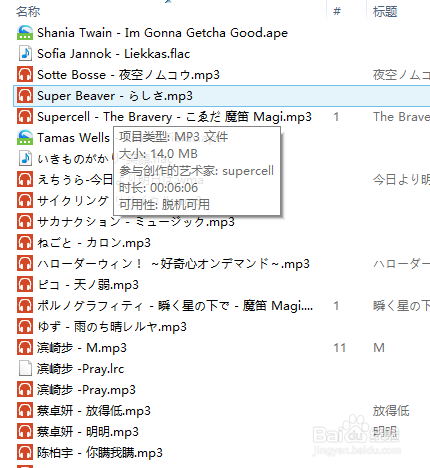The width and height of the screenshot is (430, 468).
Task: Click the mp3 icon beside ゆず file
Action: coord(25,327)
